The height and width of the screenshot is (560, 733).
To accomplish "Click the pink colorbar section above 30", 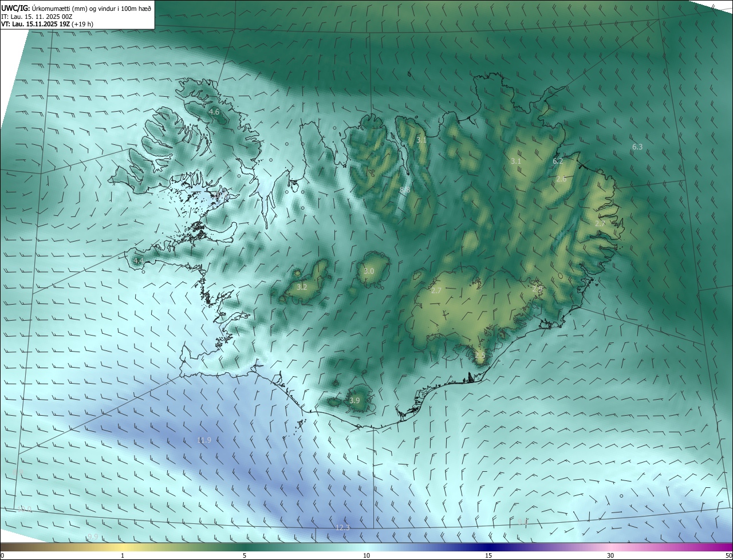I will [610, 547].
